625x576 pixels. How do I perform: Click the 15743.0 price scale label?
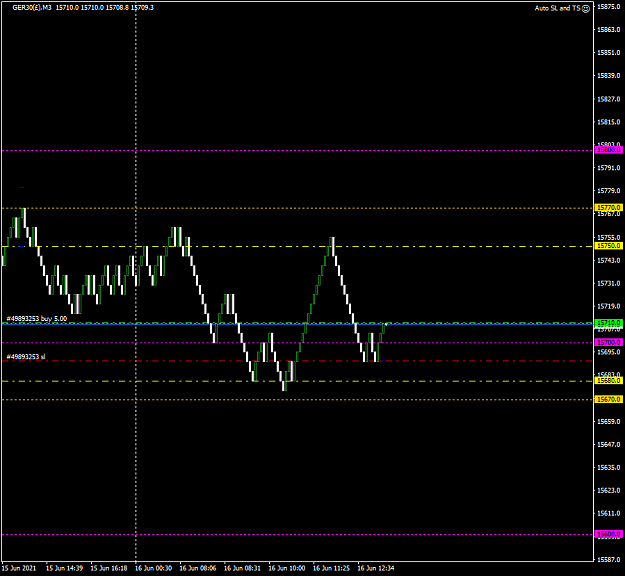[609, 260]
